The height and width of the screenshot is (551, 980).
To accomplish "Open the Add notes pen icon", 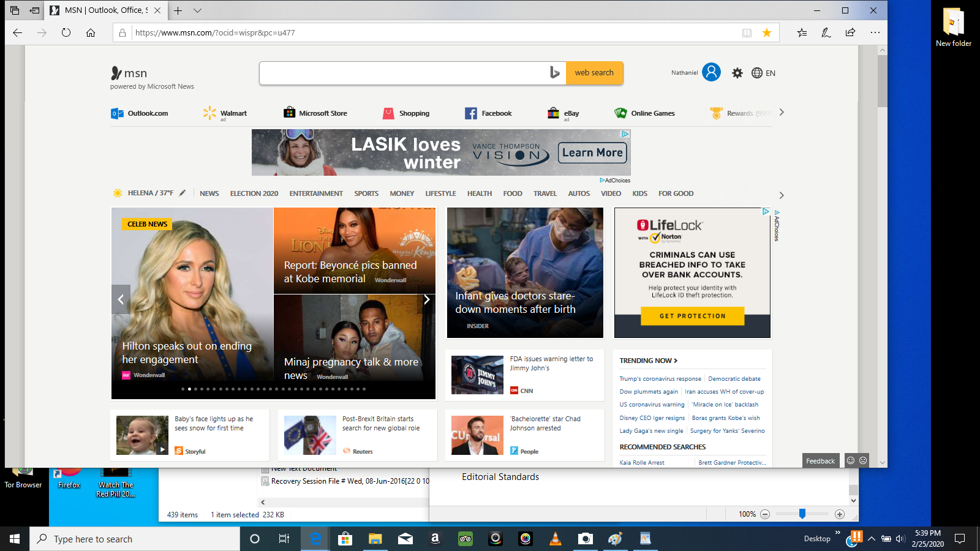I will [x=826, y=33].
